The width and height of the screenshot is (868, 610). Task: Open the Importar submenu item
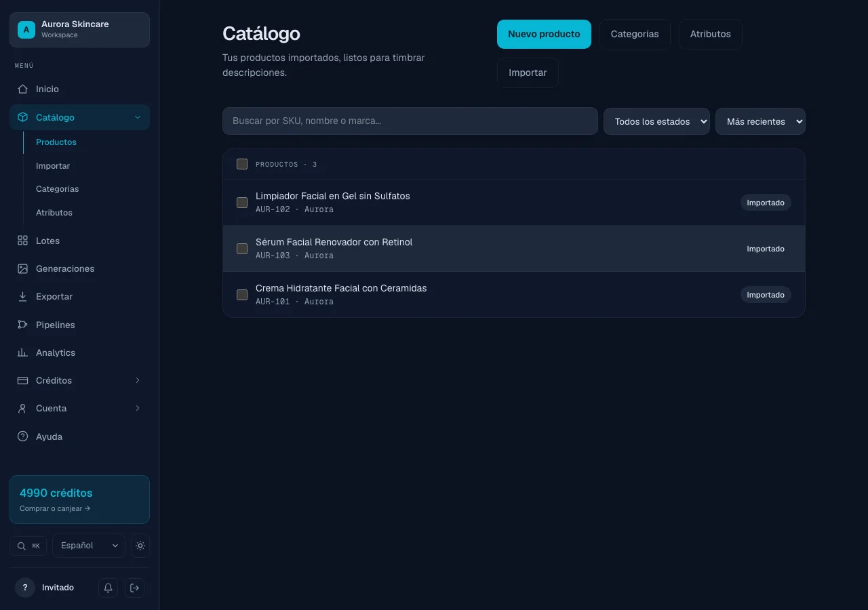(x=53, y=165)
